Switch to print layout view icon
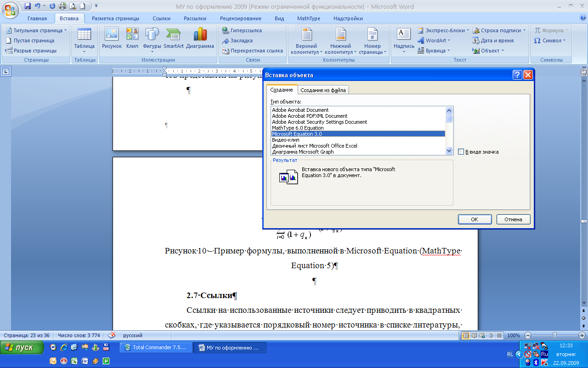Screen dimensions: 588x368 (466, 335)
